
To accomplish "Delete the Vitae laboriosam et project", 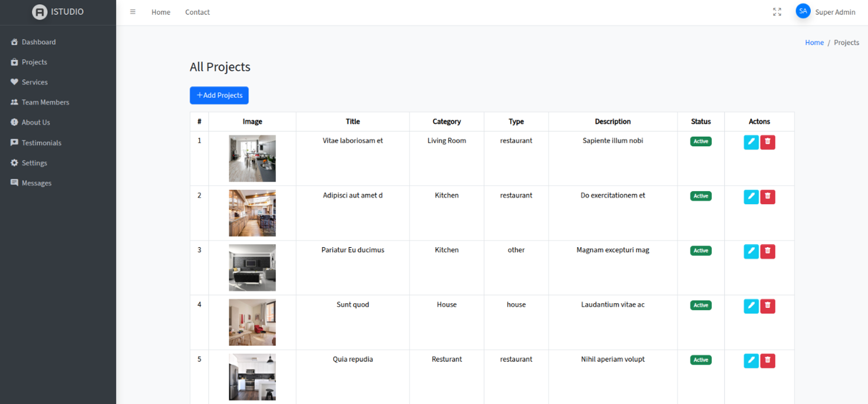I will 767,142.
